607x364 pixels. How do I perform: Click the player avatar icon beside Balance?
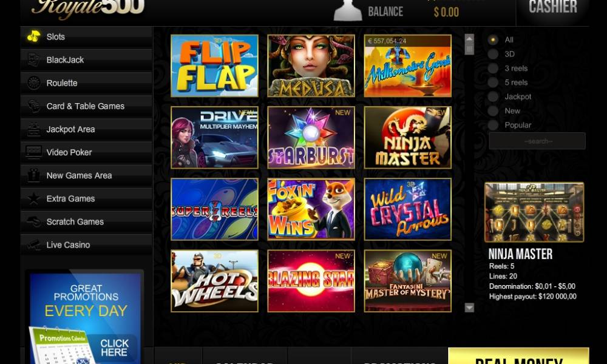[x=348, y=10]
